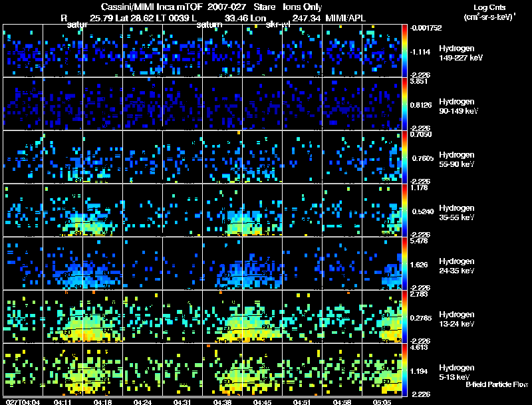Click the Log Cnts scale heading
532x405 pixels.
(x=489, y=7)
